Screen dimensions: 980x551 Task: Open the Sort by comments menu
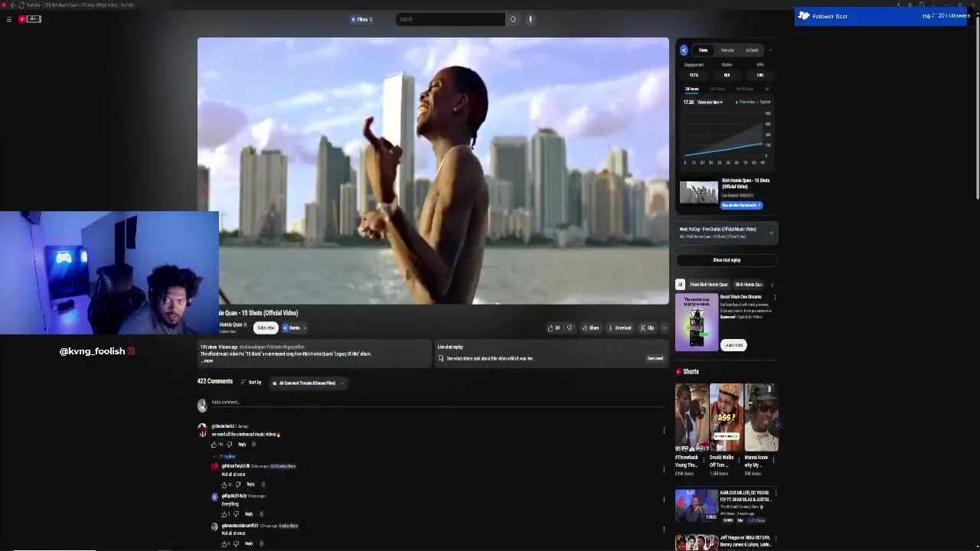point(251,382)
